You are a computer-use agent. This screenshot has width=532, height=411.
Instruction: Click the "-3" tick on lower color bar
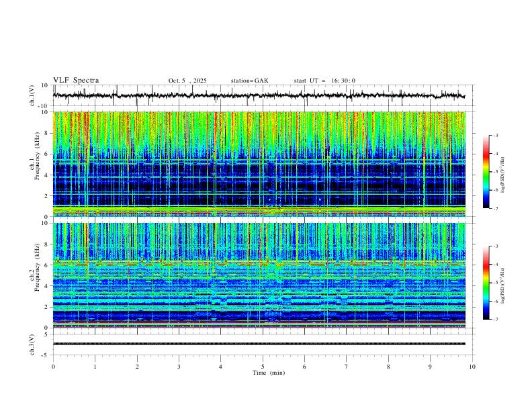495,246
